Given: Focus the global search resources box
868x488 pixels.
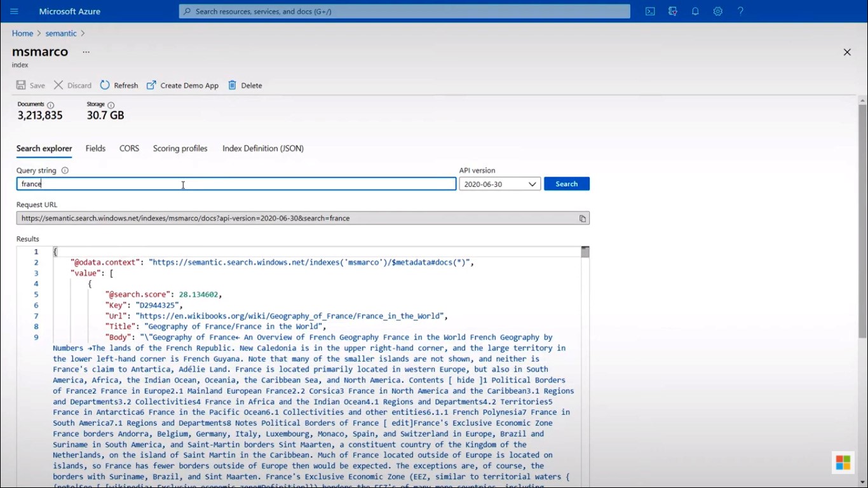Looking at the screenshot, I should pyautogui.click(x=405, y=11).
